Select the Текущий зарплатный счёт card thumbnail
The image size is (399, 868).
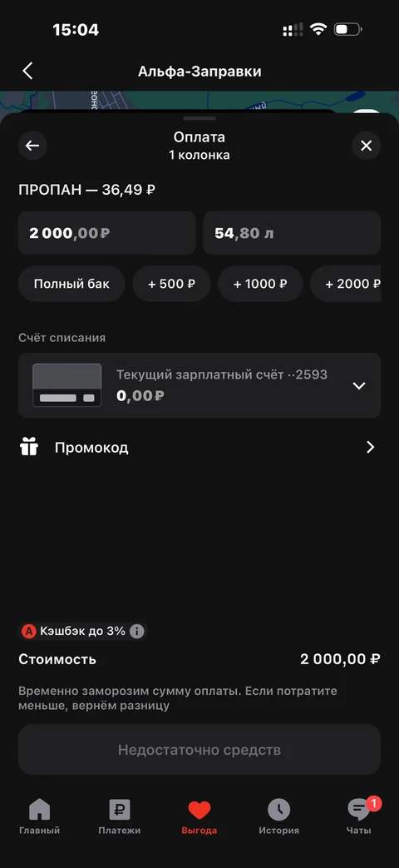(x=66, y=385)
